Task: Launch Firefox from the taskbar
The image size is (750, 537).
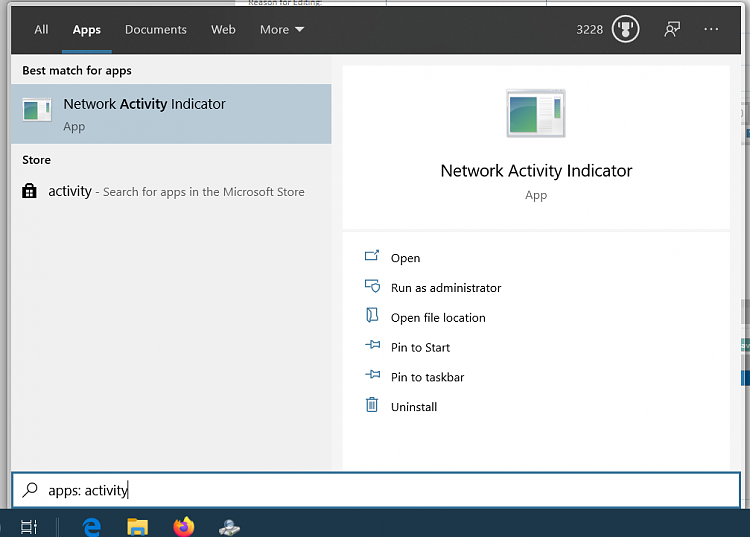Action: tap(183, 526)
